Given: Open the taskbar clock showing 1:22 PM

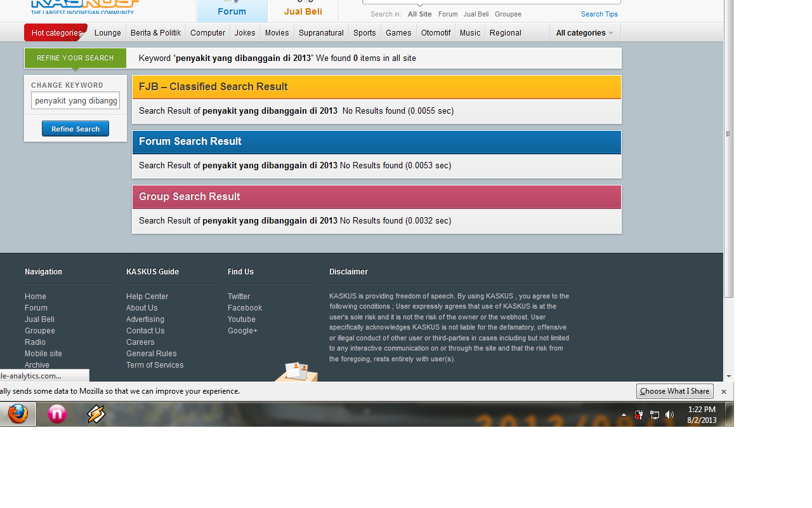Looking at the screenshot, I should [702, 415].
